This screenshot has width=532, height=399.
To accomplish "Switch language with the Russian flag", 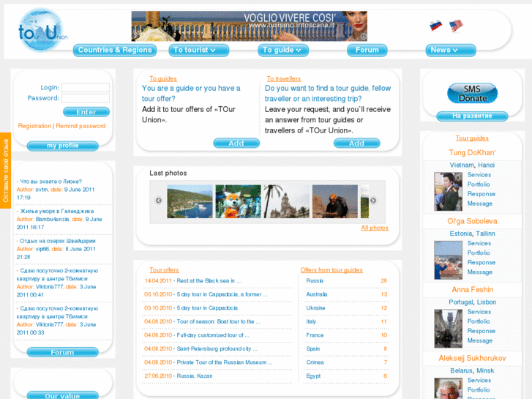I will [x=435, y=26].
